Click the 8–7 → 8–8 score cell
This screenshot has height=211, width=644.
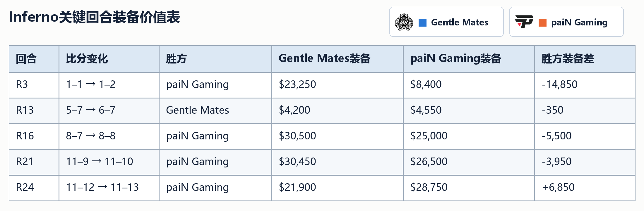coord(109,136)
